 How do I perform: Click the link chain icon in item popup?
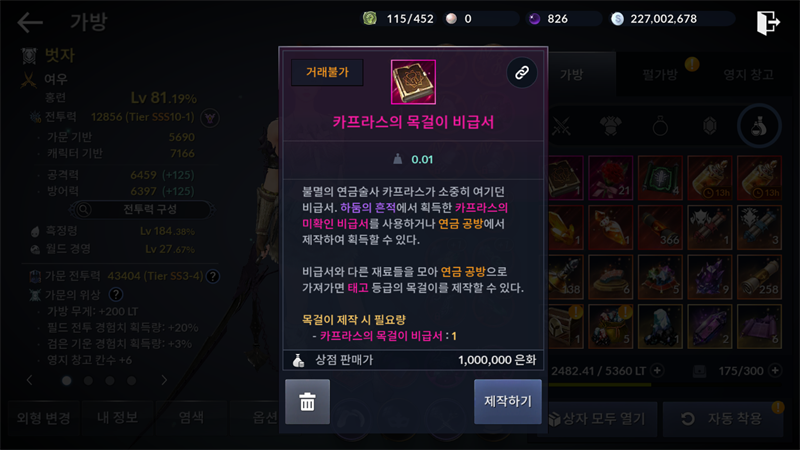(x=521, y=73)
